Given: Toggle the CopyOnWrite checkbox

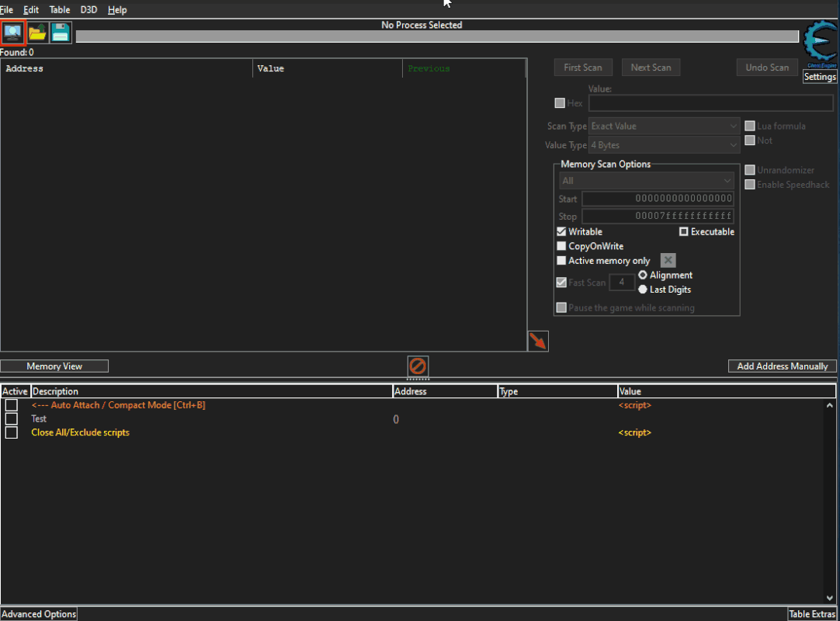Looking at the screenshot, I should [x=561, y=246].
